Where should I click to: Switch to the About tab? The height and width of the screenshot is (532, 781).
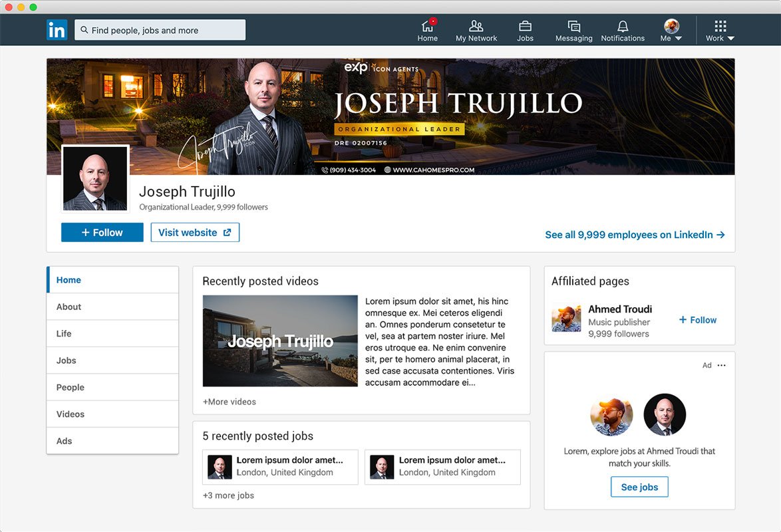pyautogui.click(x=69, y=307)
